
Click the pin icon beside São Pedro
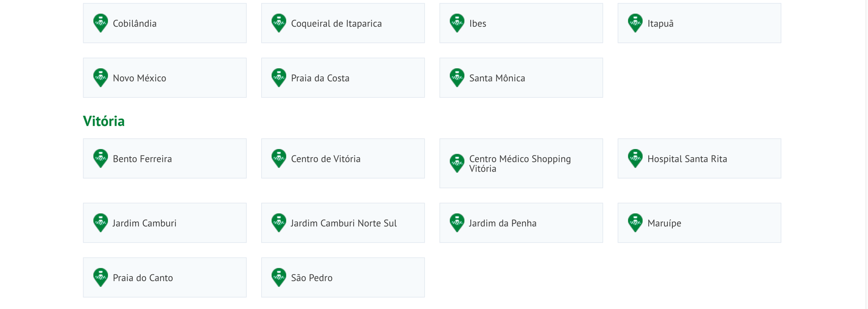[x=278, y=277]
